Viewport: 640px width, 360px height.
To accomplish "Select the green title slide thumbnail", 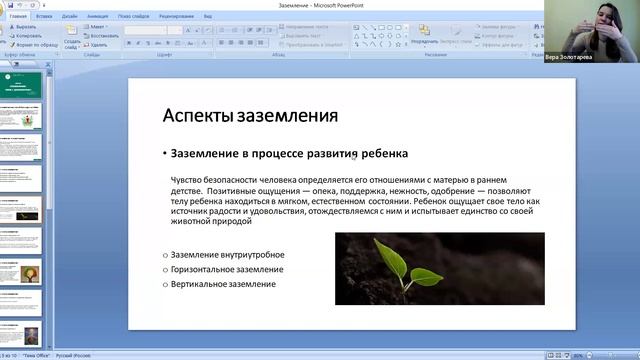I will (x=21, y=85).
